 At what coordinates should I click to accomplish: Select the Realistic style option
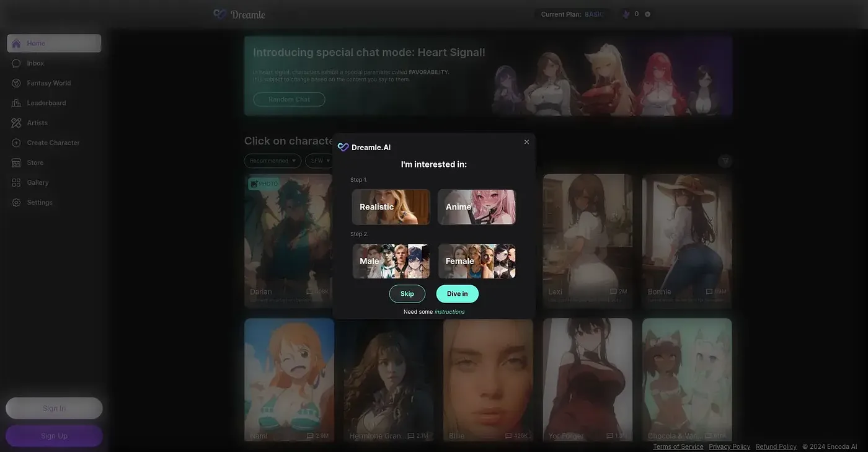click(391, 206)
